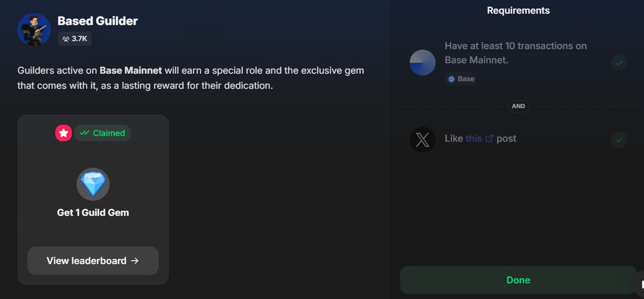
Task: Click the checkmark for Like post requirement
Action: 619,139
